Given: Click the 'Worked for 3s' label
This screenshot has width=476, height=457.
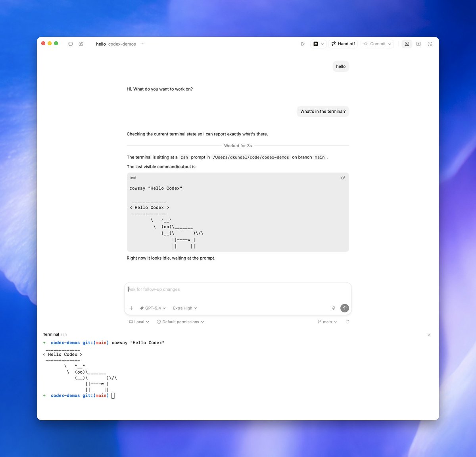Looking at the screenshot, I should tap(238, 146).
